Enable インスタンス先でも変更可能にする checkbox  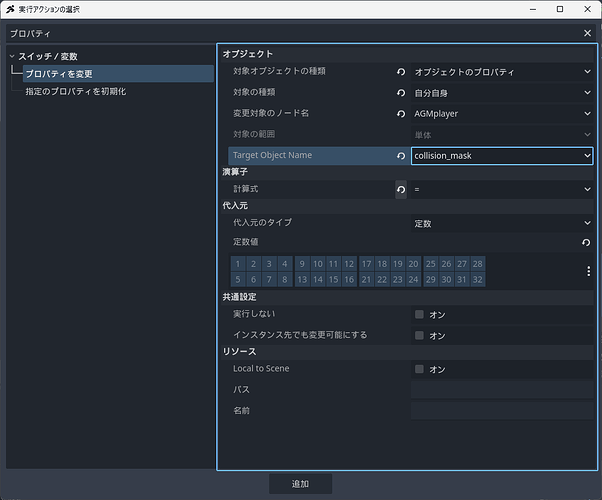coord(419,335)
